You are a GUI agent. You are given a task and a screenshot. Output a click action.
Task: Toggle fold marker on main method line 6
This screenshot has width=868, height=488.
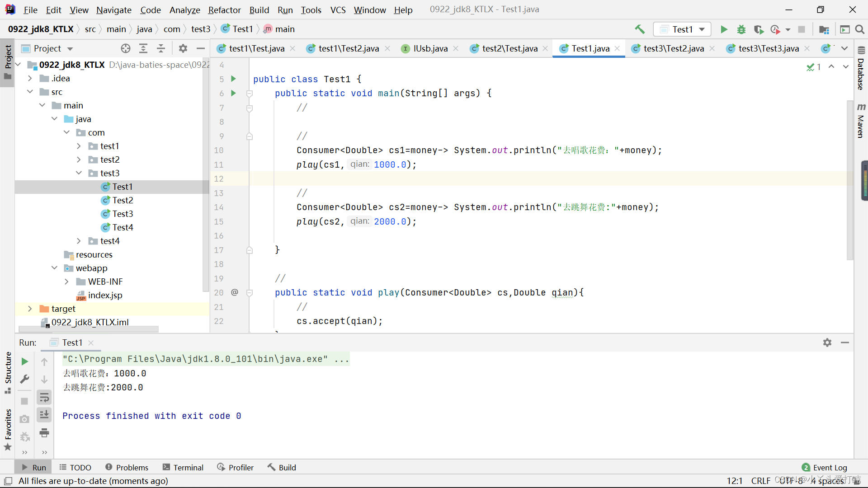tap(249, 94)
